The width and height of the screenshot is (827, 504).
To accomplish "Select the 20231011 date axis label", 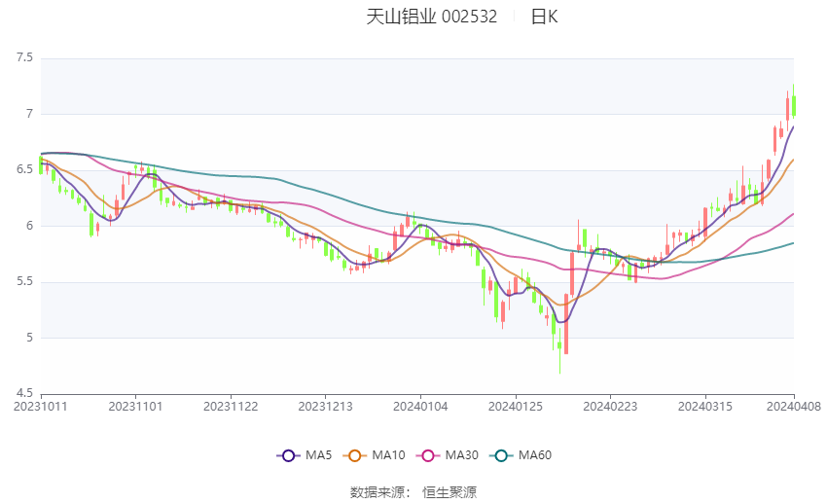I will point(41,407).
